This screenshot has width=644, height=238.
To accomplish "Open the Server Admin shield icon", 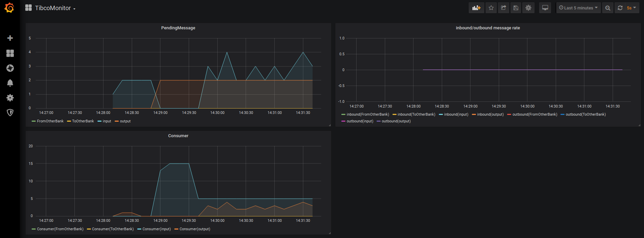I will 10,113.
